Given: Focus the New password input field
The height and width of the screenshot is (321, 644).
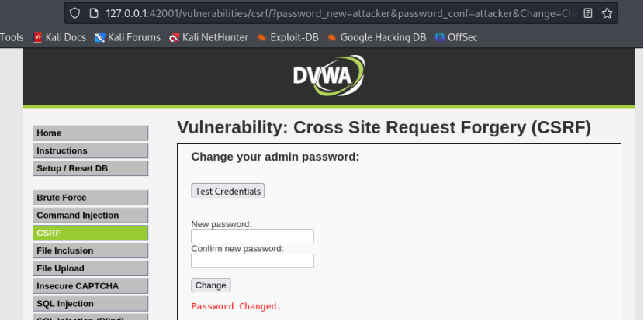Looking at the screenshot, I should (252, 236).
